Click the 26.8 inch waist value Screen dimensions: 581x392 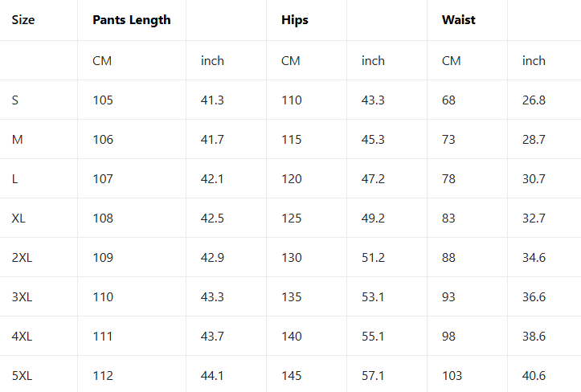click(x=534, y=100)
